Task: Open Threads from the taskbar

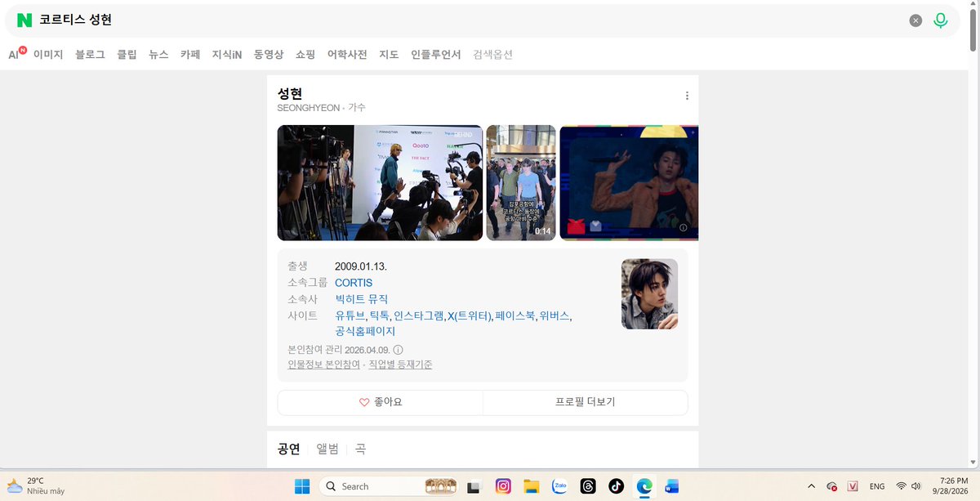Action: click(587, 486)
